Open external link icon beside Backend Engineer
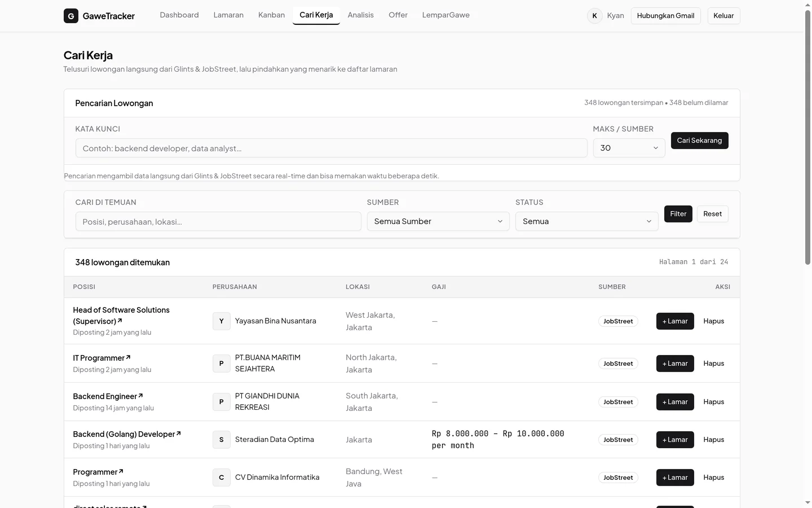 pyautogui.click(x=141, y=396)
